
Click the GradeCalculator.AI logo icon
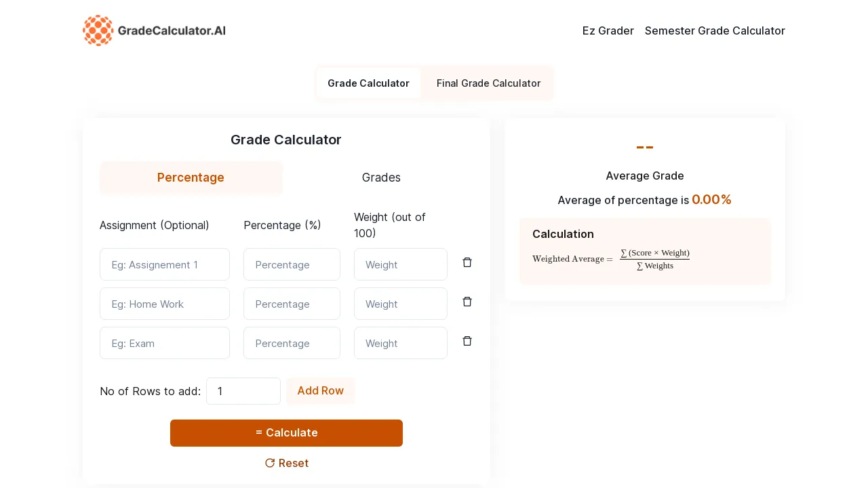pos(98,30)
